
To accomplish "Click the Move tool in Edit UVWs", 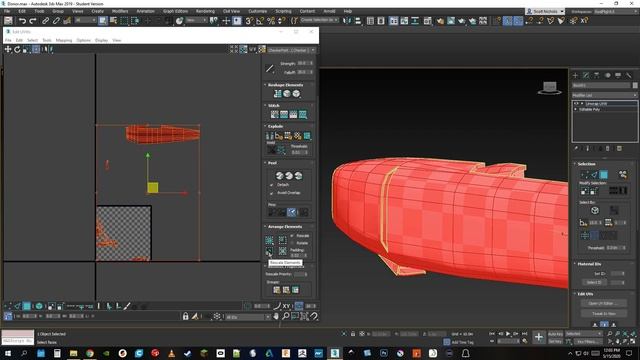I will [x=8, y=49].
